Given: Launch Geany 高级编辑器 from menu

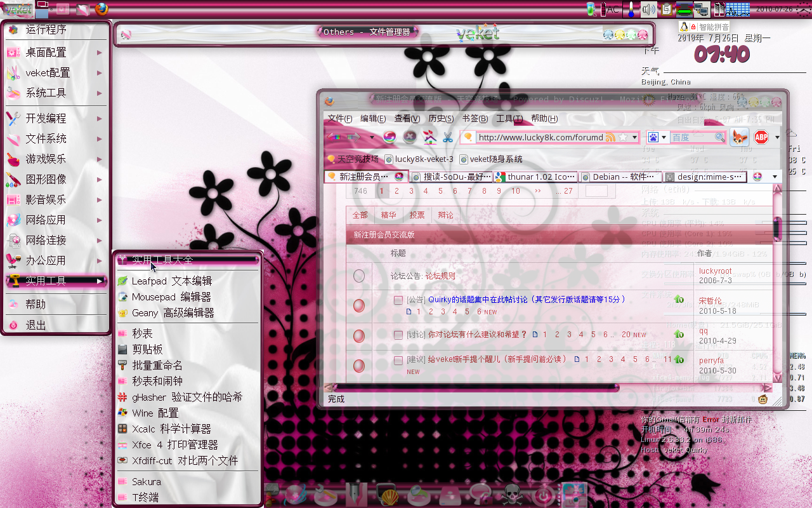Looking at the screenshot, I should pyautogui.click(x=187, y=312).
